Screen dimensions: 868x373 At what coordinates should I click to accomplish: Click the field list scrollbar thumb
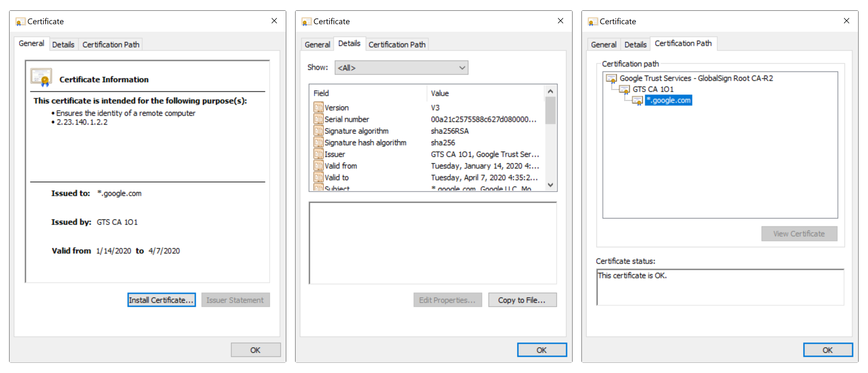coord(550,110)
